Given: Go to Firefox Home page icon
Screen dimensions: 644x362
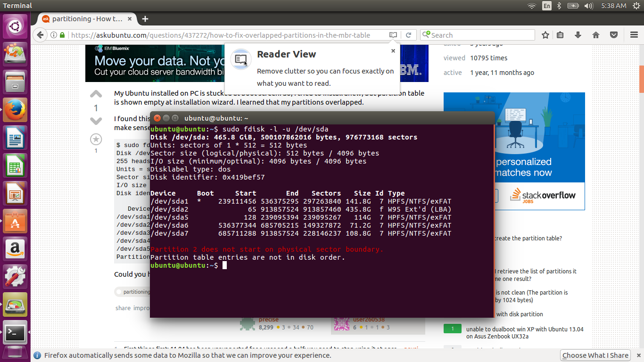Looking at the screenshot, I should pyautogui.click(x=596, y=35).
